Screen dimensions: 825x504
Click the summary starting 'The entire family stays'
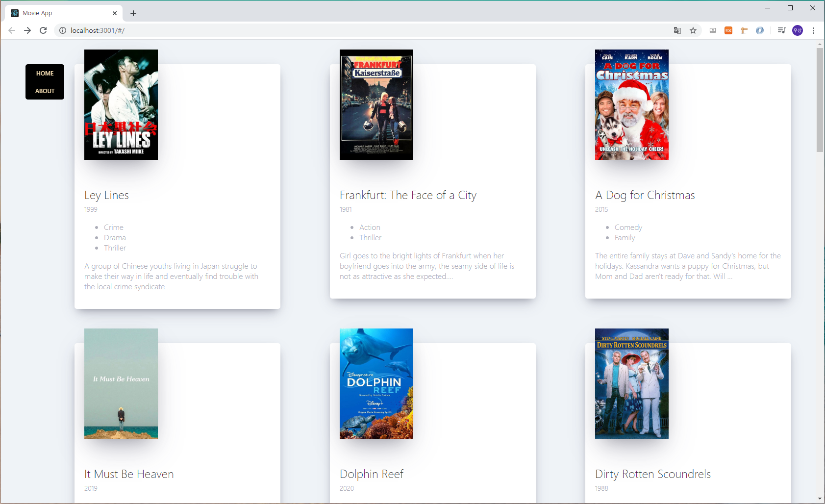[x=688, y=266]
